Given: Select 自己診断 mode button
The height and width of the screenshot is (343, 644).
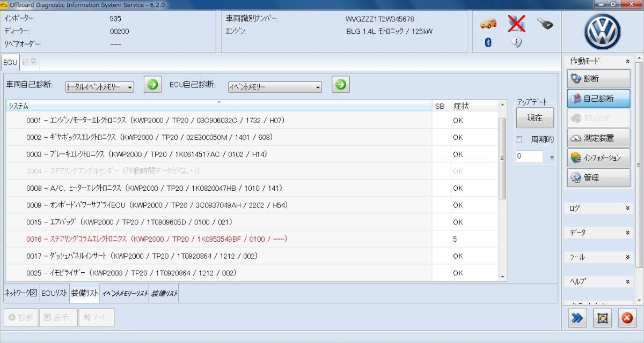Looking at the screenshot, I should tap(599, 99).
